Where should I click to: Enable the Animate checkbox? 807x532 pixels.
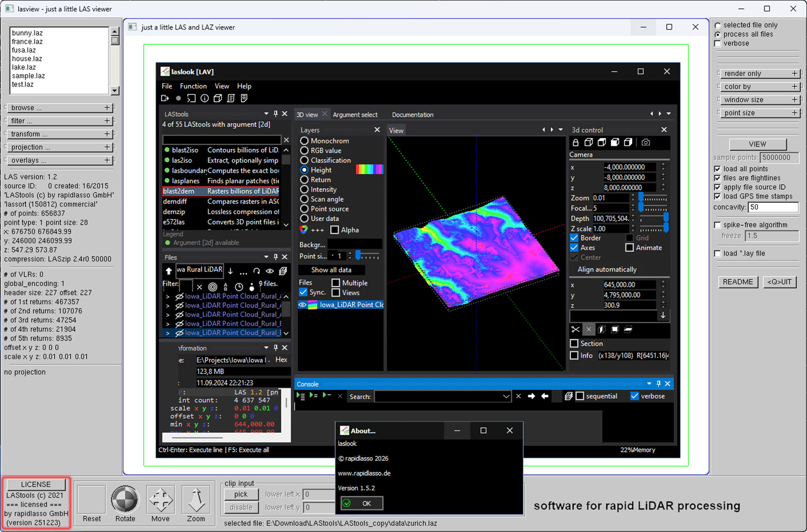(629, 248)
